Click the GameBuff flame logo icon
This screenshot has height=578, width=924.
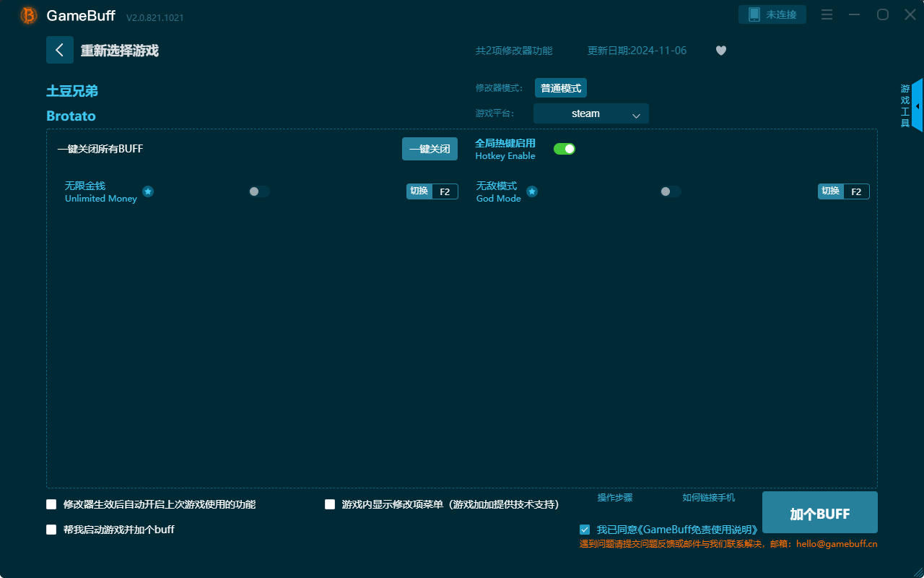tap(28, 14)
